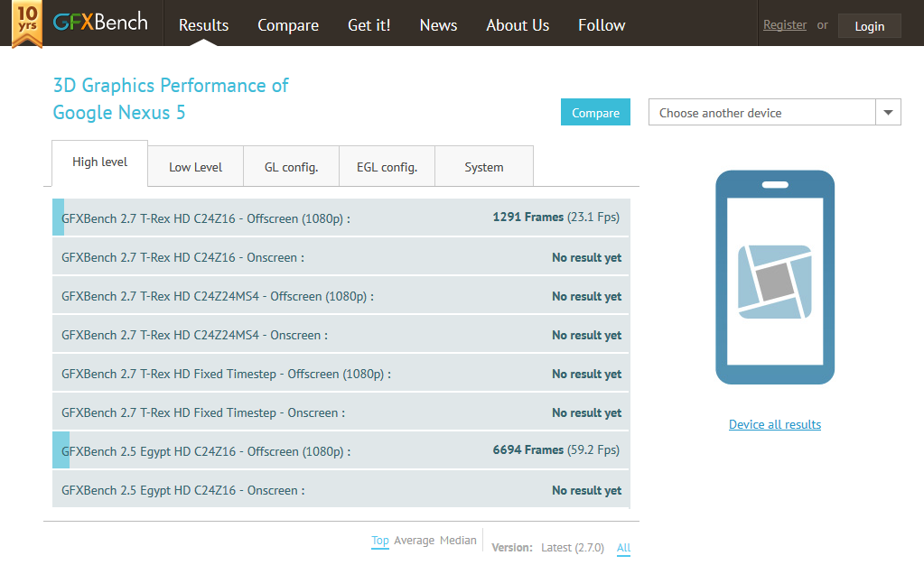Select the High level tab
This screenshot has width=924, height=565.
(x=99, y=162)
